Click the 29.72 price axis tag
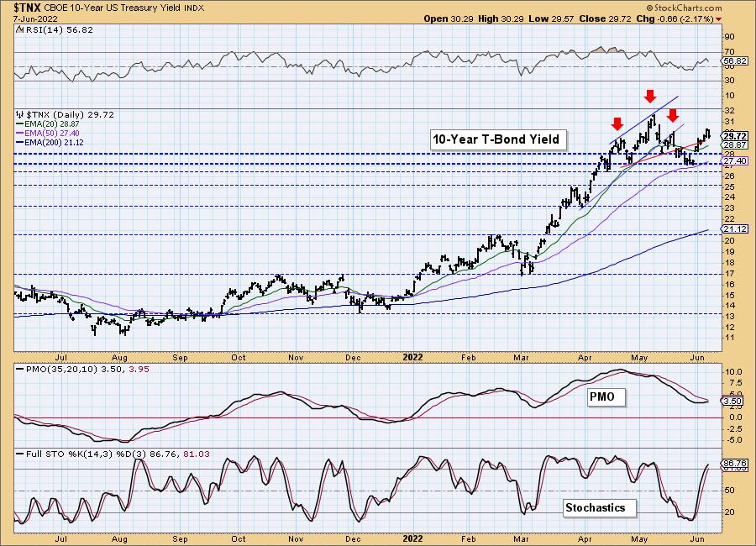Image resolution: width=756 pixels, height=546 pixels. pos(735,136)
